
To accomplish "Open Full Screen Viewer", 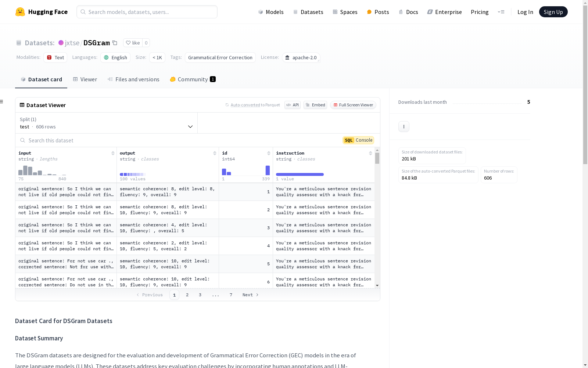I will pos(353,105).
